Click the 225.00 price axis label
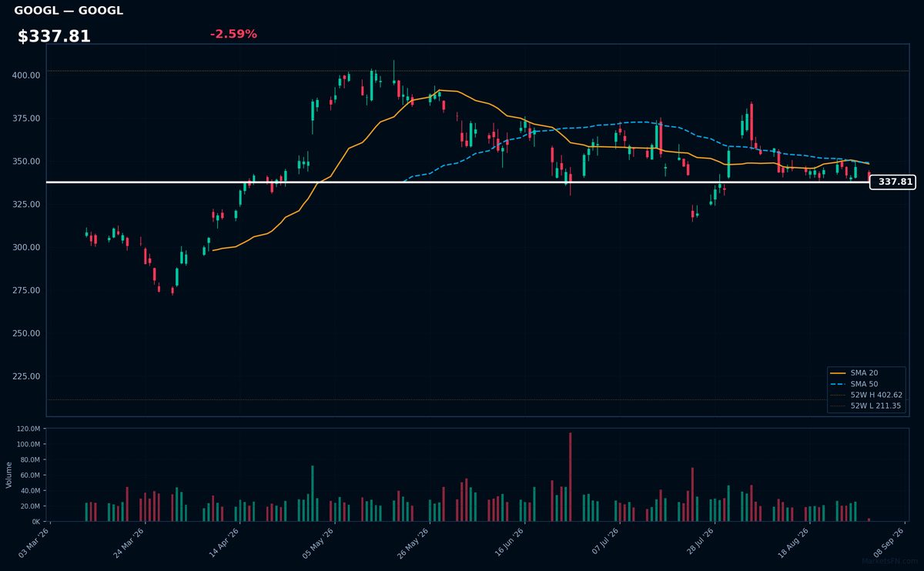This screenshot has width=924, height=571. coord(26,377)
